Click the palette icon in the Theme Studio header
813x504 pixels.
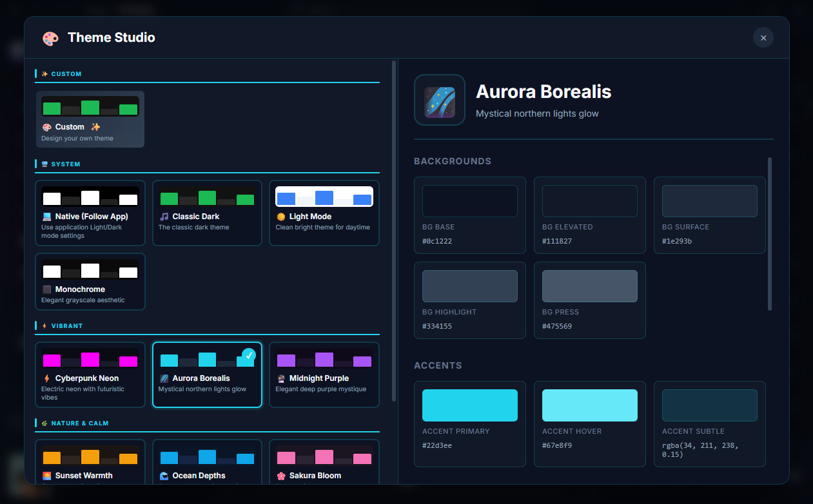tap(49, 37)
